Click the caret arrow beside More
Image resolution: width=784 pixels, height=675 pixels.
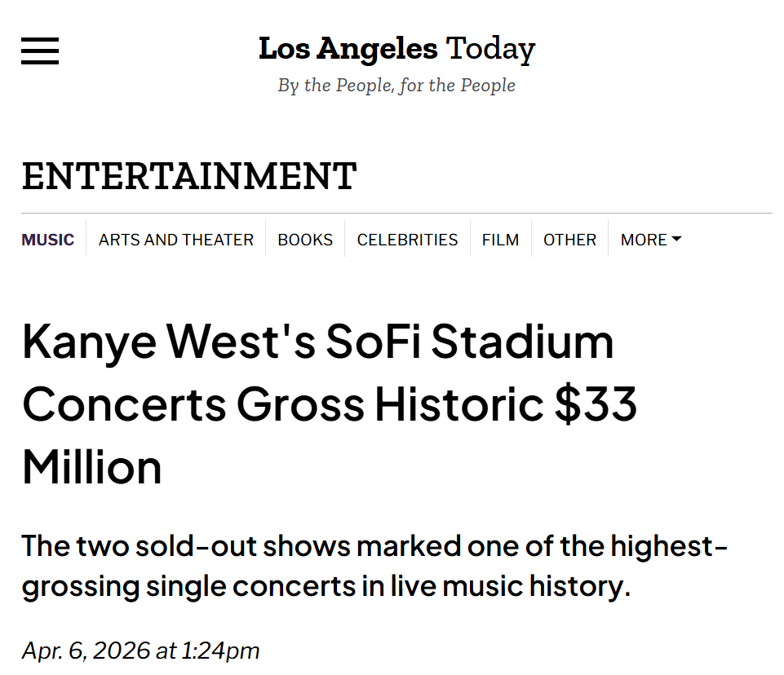coord(676,240)
